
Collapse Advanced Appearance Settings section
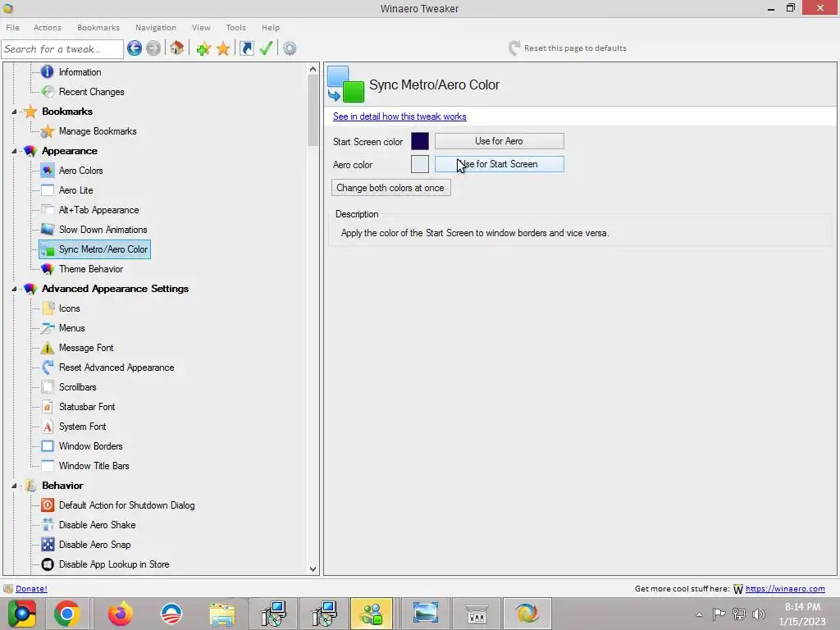click(15, 289)
